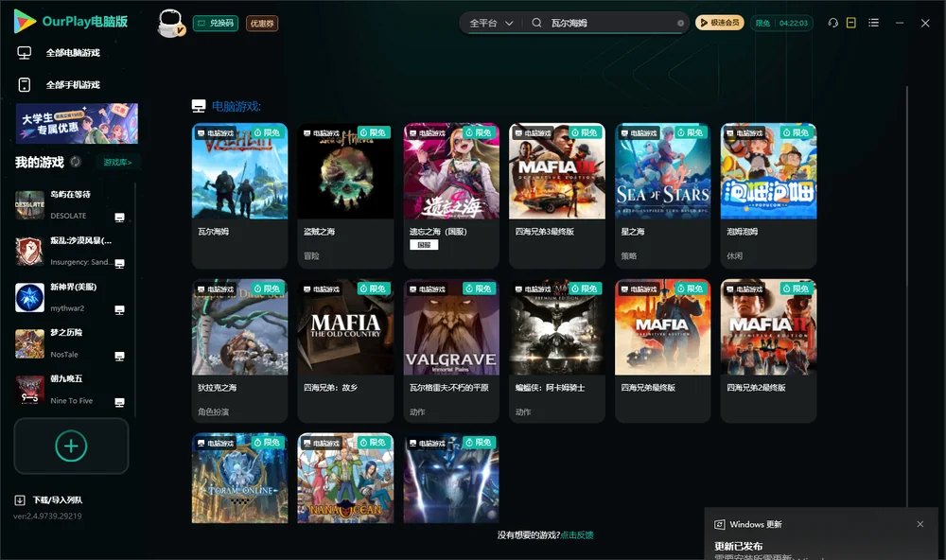Open the user avatar profile

coord(170,24)
